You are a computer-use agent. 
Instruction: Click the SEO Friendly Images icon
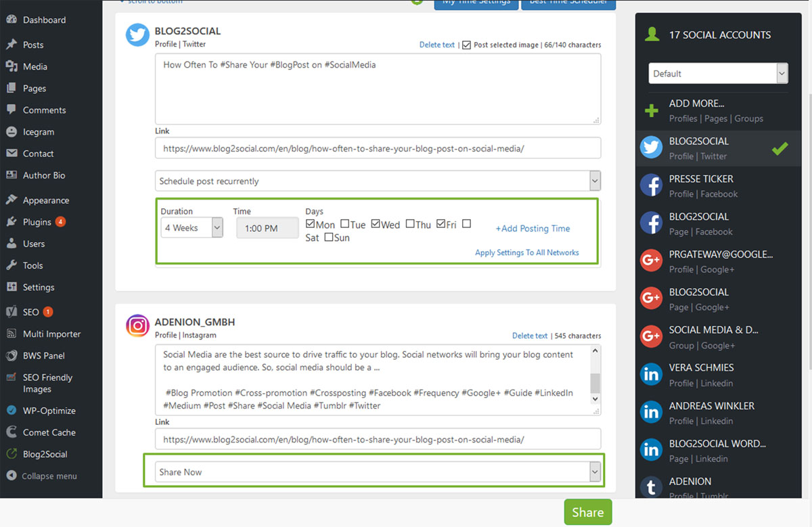point(12,377)
